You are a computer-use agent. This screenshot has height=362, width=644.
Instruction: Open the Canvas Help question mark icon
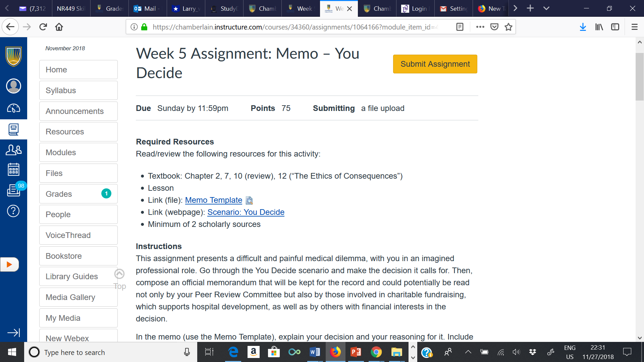pos(13,211)
